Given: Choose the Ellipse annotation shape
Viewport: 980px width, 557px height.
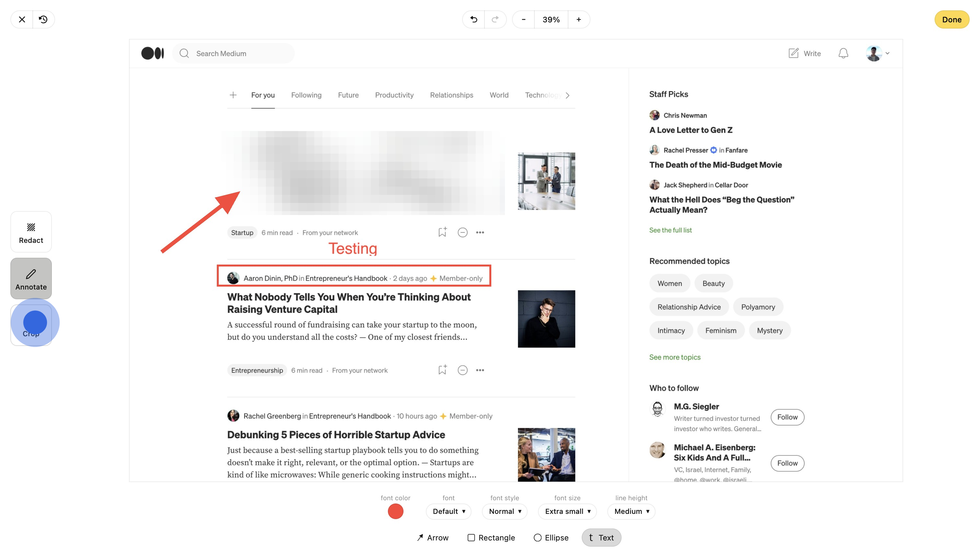Looking at the screenshot, I should [551, 538].
